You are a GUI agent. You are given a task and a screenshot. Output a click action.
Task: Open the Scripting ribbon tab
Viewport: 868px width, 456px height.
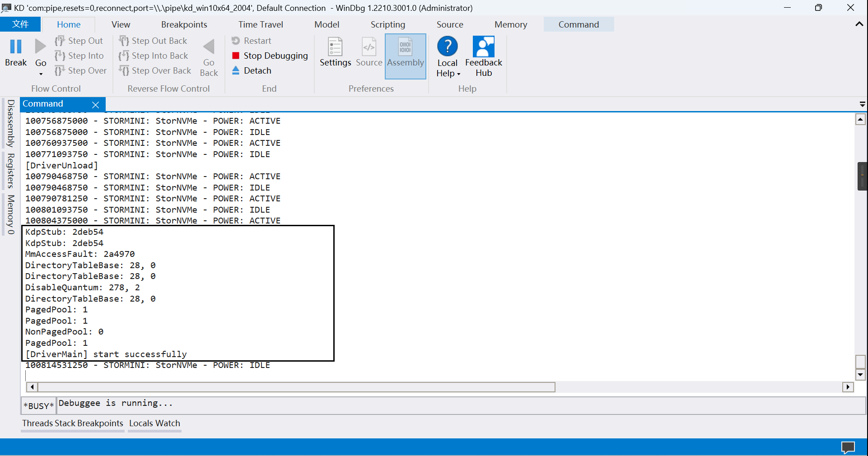(x=388, y=24)
